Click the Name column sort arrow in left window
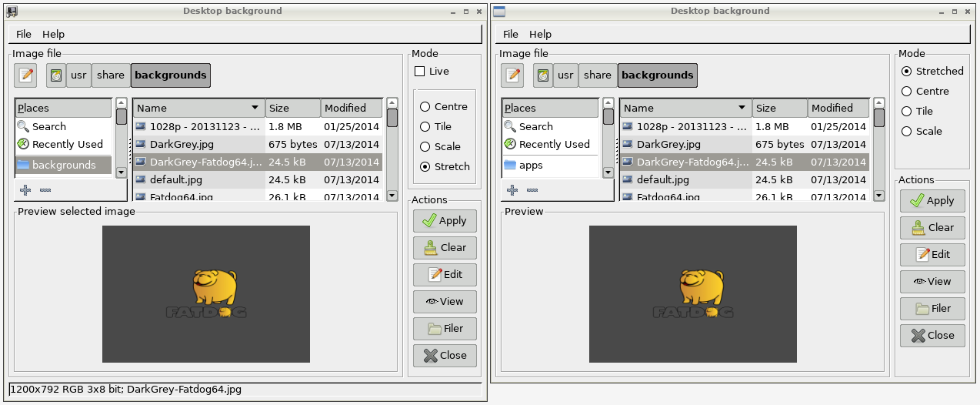Screen dimensions: 980x405 pyautogui.click(x=255, y=108)
